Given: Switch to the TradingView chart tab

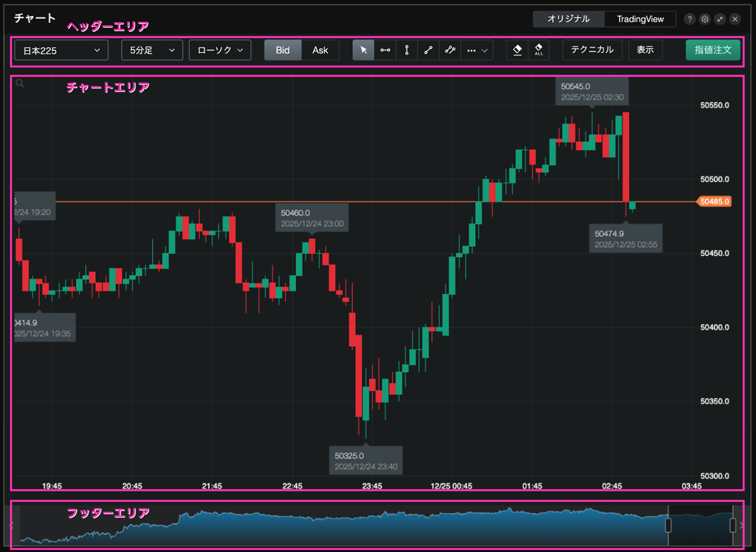Looking at the screenshot, I should tap(640, 19).
